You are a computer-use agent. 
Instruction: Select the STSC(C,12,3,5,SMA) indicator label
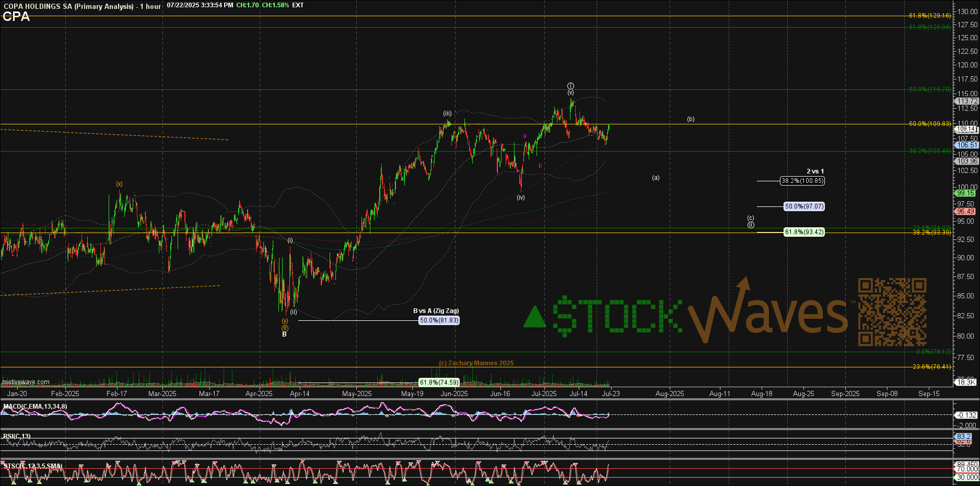pos(32,466)
